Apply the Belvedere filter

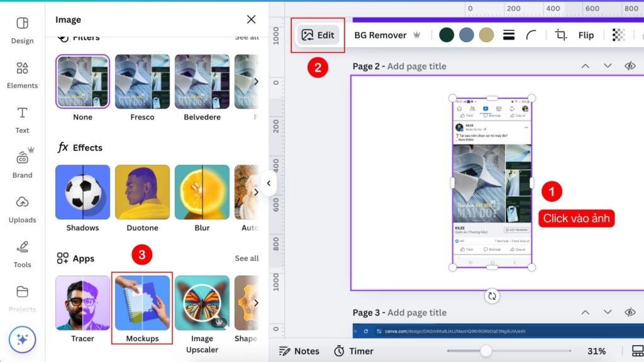click(x=202, y=82)
